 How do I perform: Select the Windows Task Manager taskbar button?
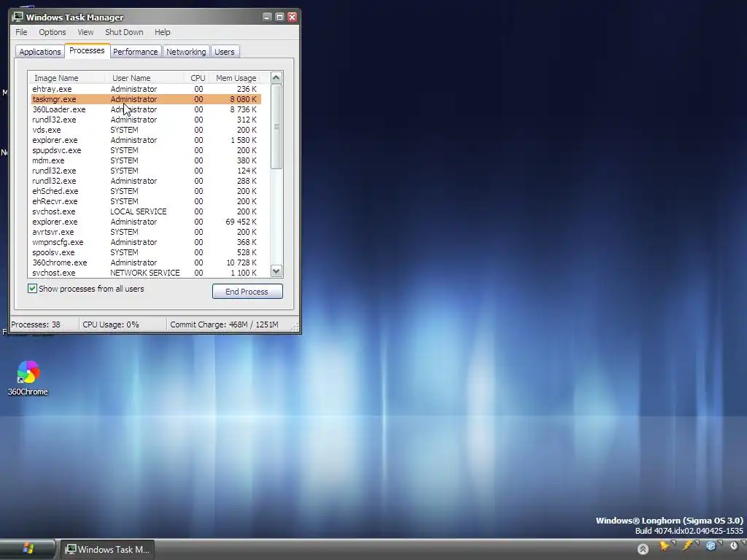coord(107,549)
